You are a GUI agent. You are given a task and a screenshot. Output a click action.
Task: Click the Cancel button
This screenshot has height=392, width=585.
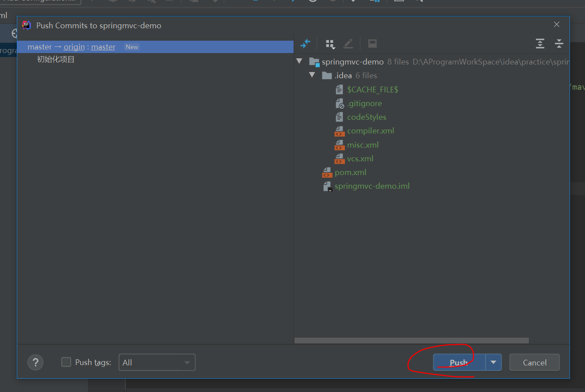[x=535, y=362]
